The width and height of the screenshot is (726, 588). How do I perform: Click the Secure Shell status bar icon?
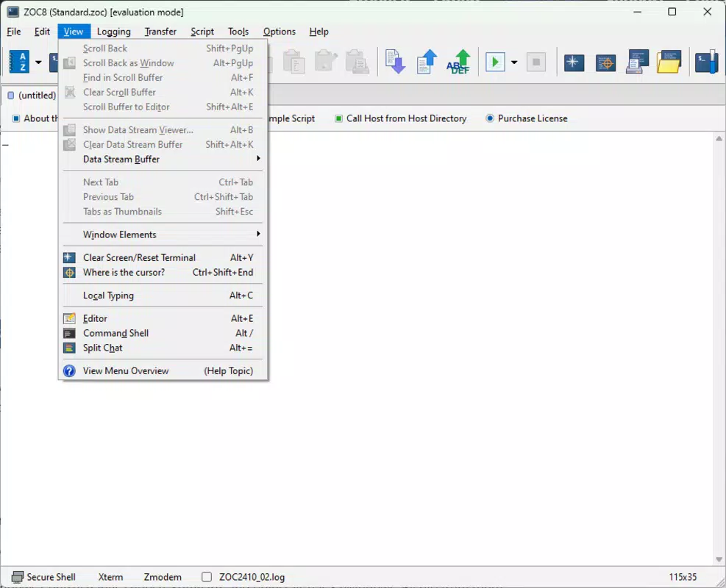pos(18,577)
